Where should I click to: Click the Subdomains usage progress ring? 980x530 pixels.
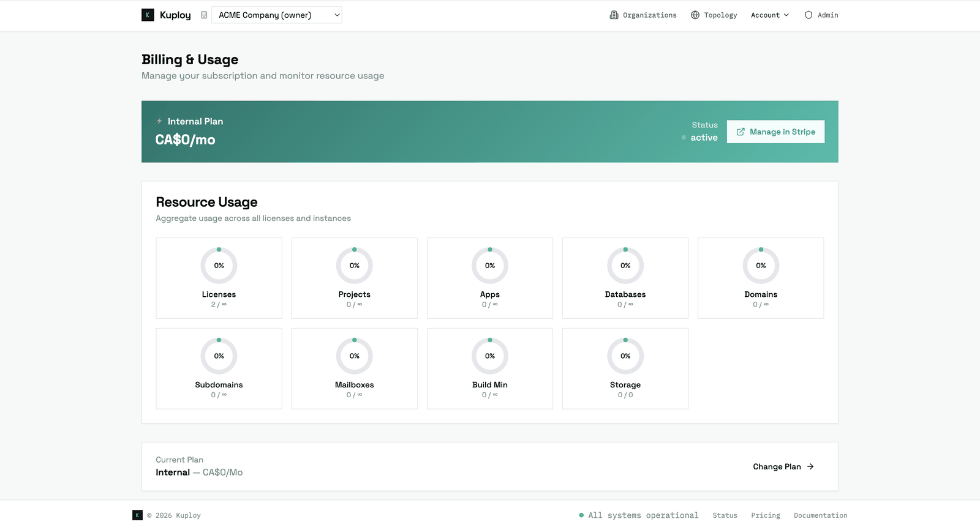[x=219, y=356]
